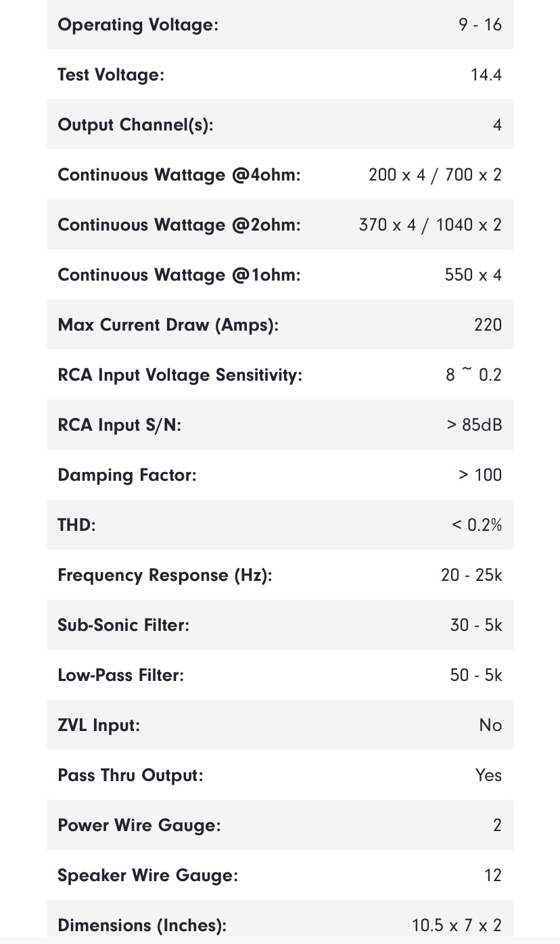This screenshot has width=560, height=944.
Task: Select the Max Current Draw value 220
Action: [x=488, y=325]
